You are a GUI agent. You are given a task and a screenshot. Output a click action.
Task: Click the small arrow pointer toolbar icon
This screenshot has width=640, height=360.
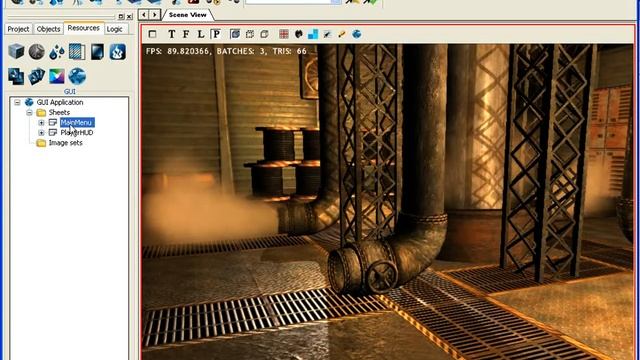(327, 34)
